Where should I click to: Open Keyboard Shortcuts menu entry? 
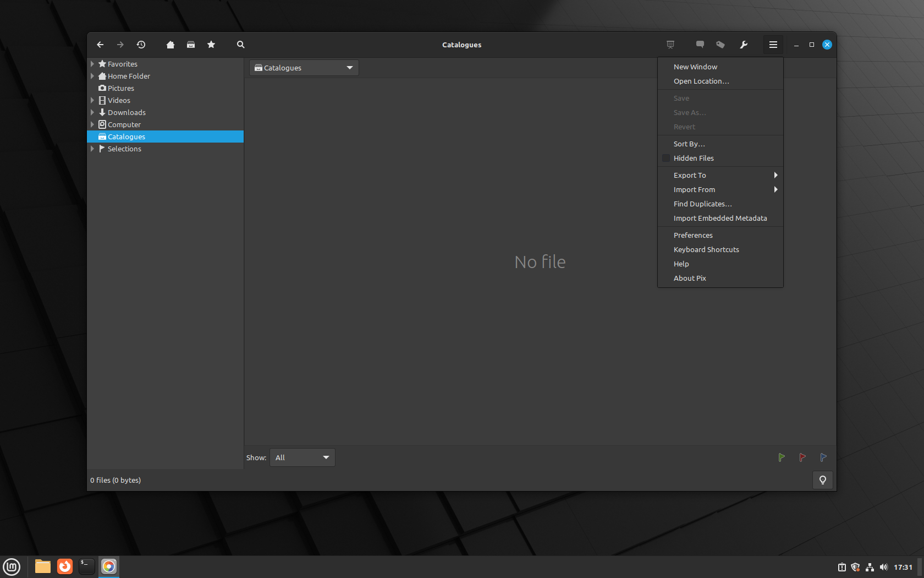click(721, 249)
